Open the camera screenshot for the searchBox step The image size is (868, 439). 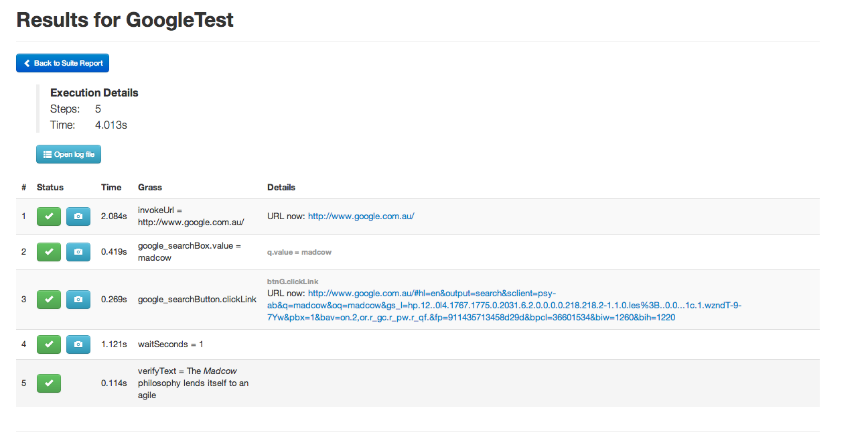coord(78,251)
